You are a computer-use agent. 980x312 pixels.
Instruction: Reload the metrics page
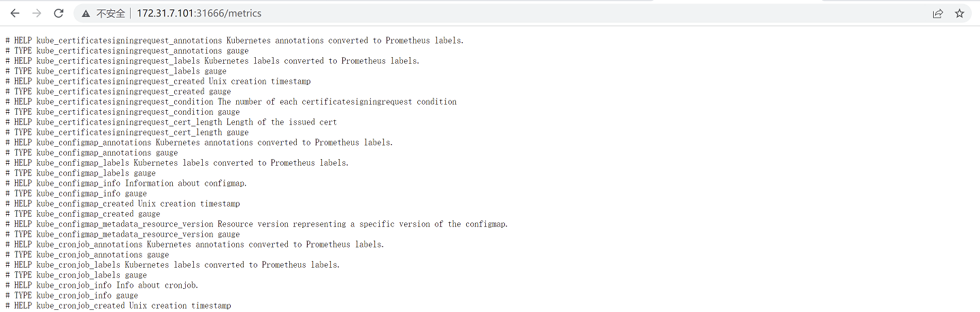coord(59,13)
